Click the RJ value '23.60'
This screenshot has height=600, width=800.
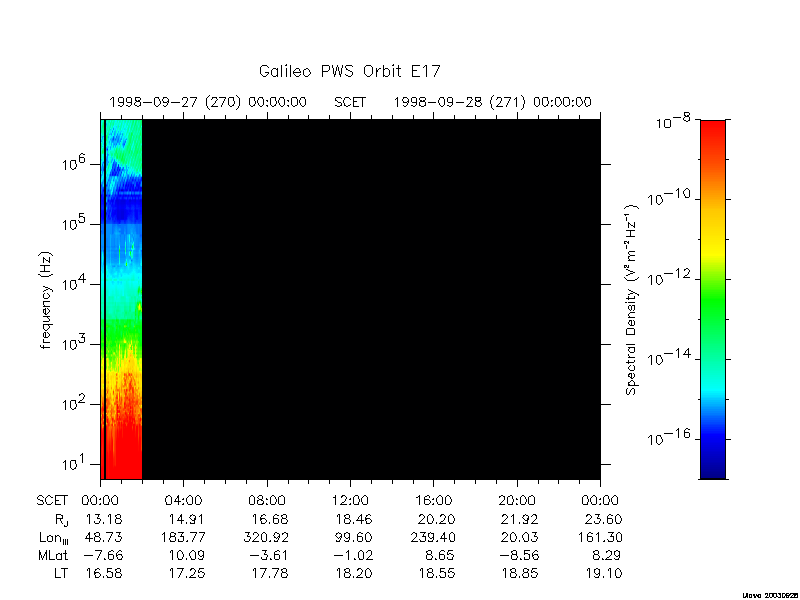point(603,519)
